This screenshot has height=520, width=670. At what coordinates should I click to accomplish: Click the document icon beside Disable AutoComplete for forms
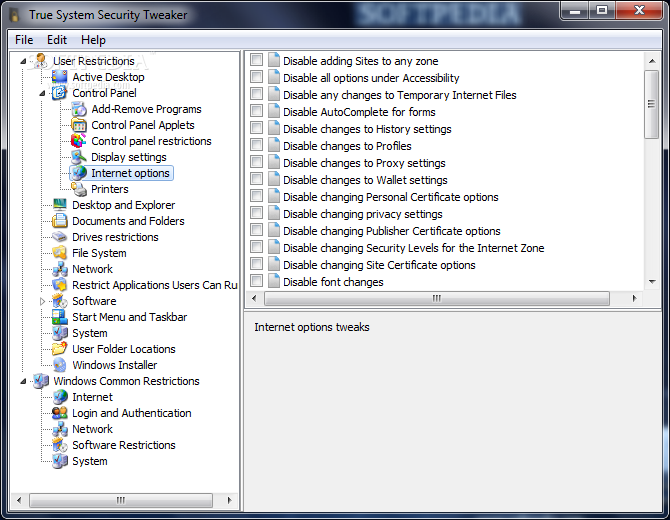[273, 112]
